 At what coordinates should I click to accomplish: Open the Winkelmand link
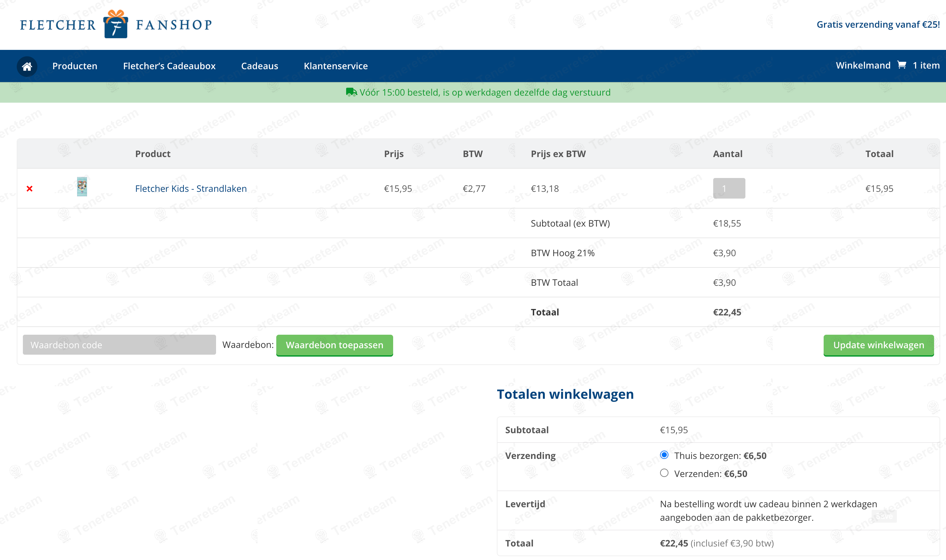(863, 65)
